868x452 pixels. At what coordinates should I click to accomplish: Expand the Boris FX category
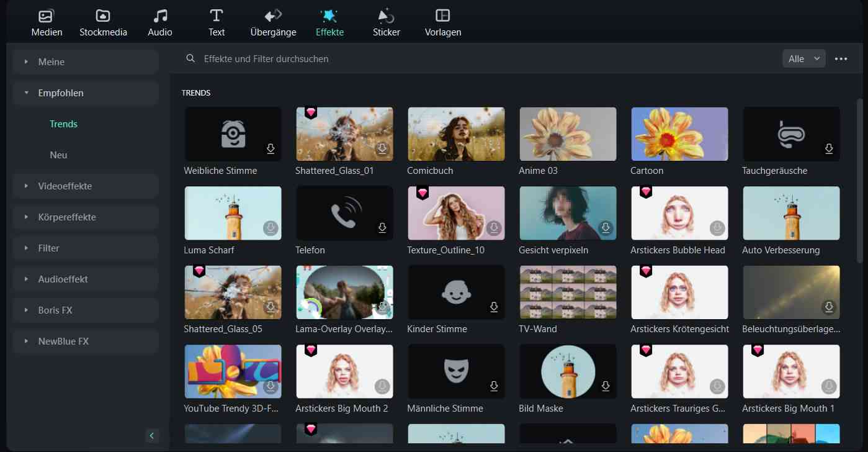pyautogui.click(x=86, y=310)
